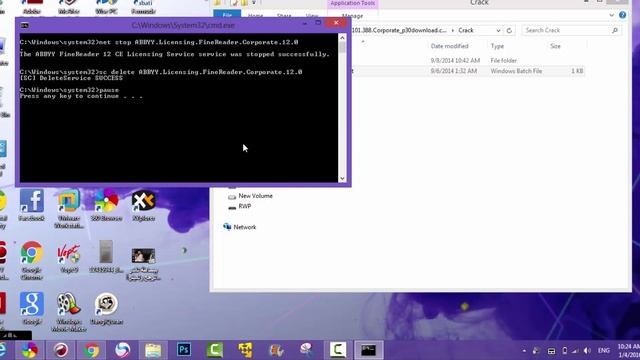Open the white Camtasia recorder taskbar icon

[x=338, y=350]
